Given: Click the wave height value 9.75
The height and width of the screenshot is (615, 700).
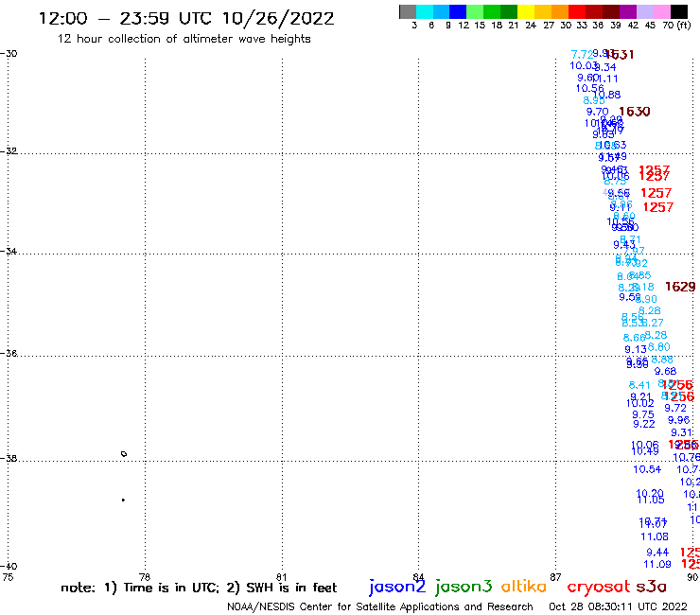Looking at the screenshot, I should click(x=643, y=415).
